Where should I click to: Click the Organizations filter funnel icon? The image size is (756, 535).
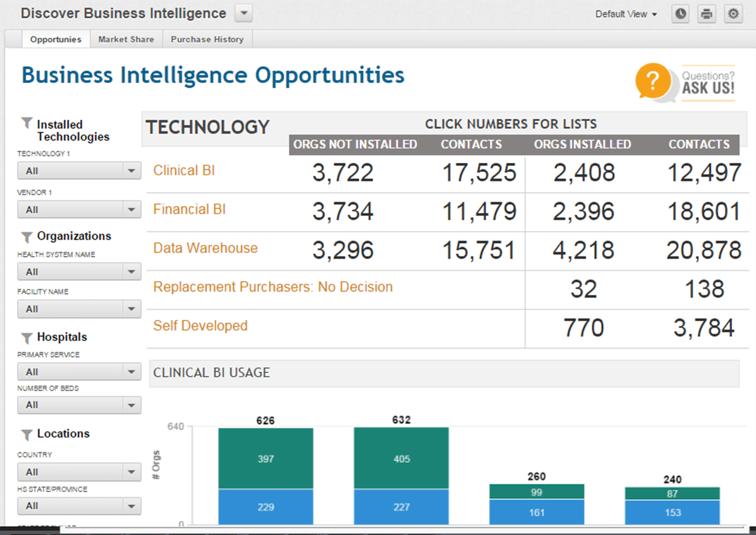click(26, 237)
